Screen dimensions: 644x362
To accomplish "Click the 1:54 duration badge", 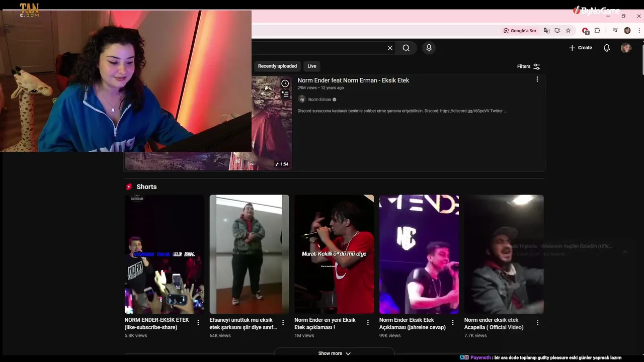I will click(282, 164).
